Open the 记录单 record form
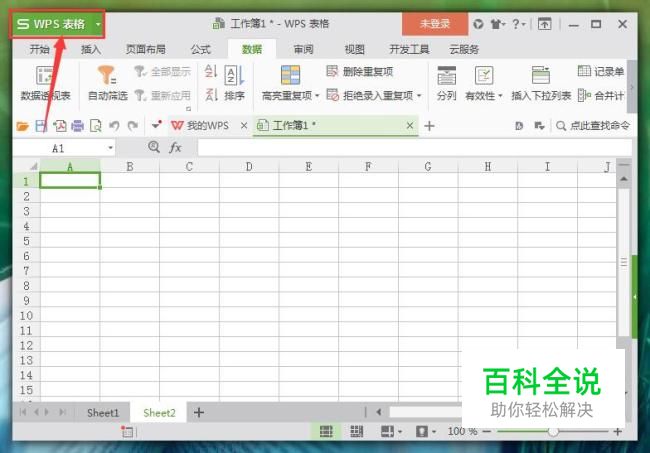This screenshot has width=650, height=453. (601, 72)
